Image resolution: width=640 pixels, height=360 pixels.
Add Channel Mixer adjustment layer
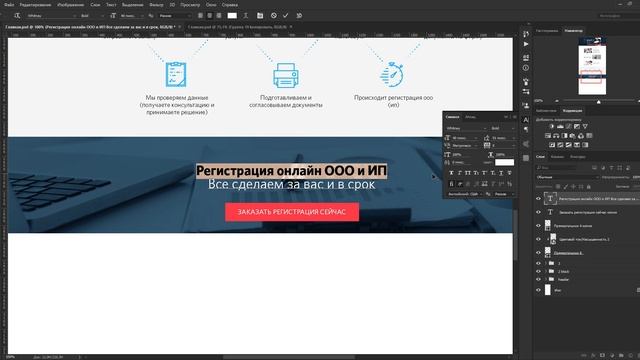click(x=581, y=136)
